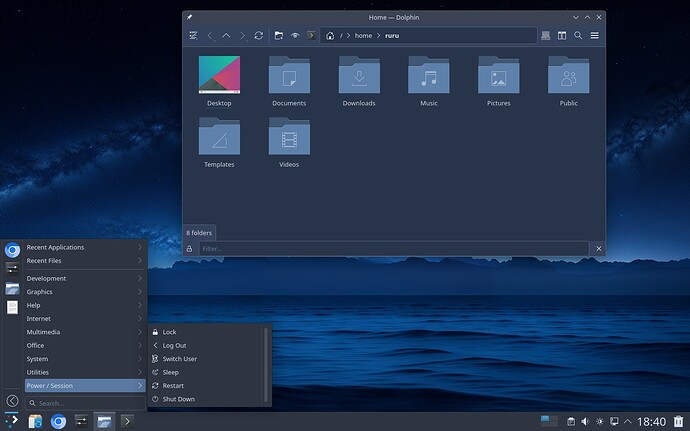Toggle the pin icon in Dolphin title bar

click(x=190, y=17)
